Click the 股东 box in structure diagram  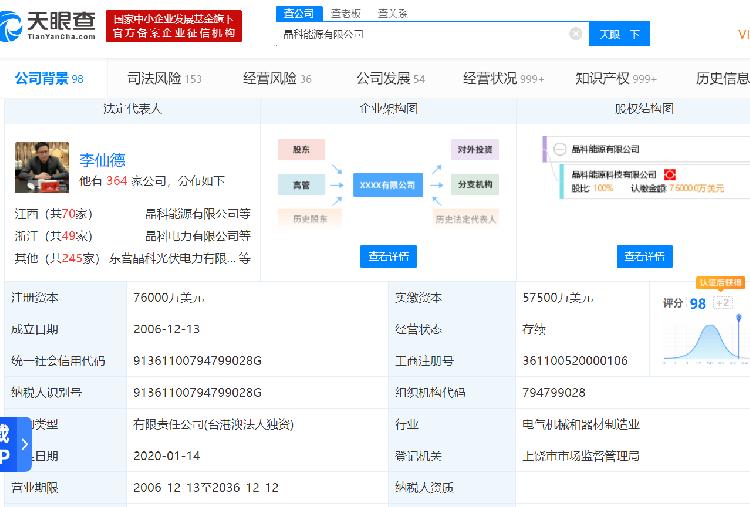301,150
